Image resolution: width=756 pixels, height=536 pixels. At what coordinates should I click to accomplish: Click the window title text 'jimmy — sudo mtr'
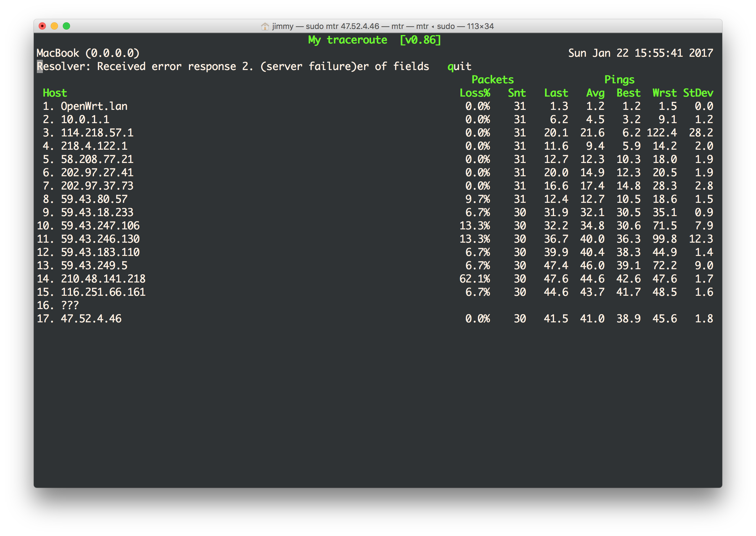point(382,26)
